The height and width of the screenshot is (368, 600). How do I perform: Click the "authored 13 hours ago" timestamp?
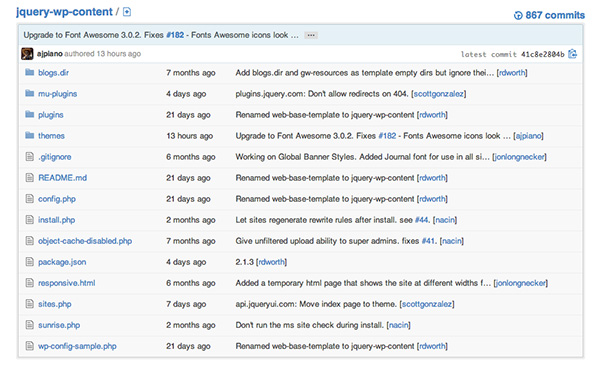click(103, 54)
